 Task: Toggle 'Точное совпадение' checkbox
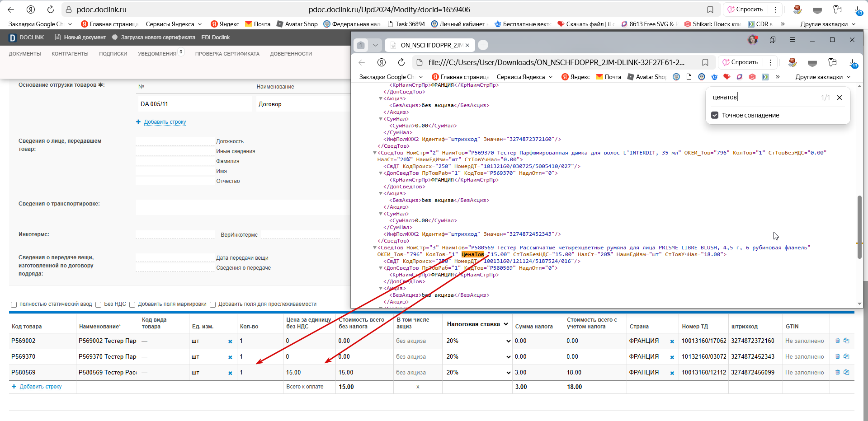715,115
